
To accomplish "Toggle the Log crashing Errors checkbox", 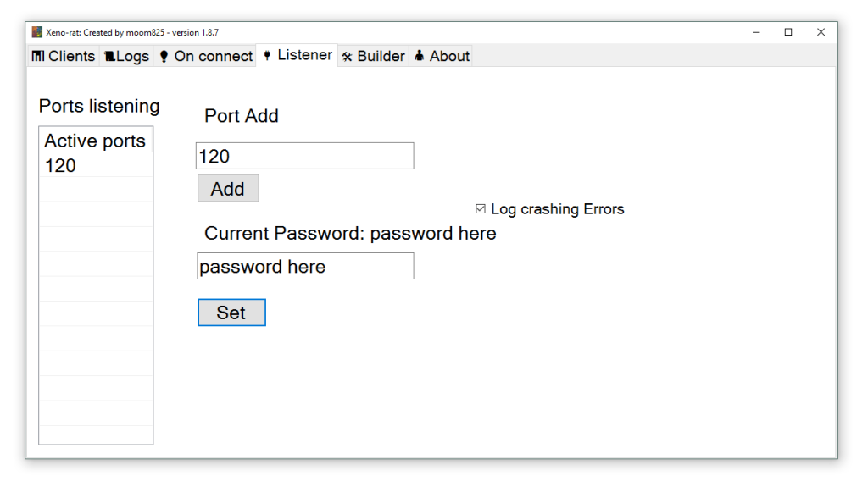I will [481, 209].
